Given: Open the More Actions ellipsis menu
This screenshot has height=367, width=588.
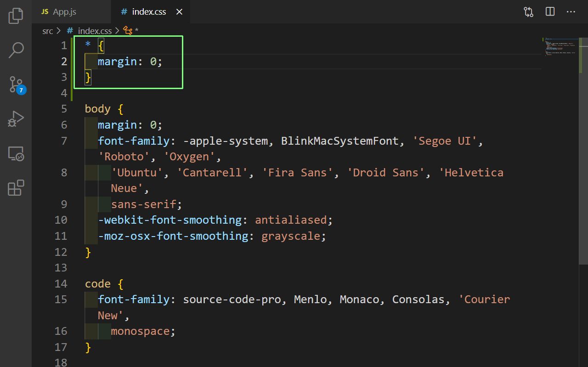Looking at the screenshot, I should click(x=571, y=12).
